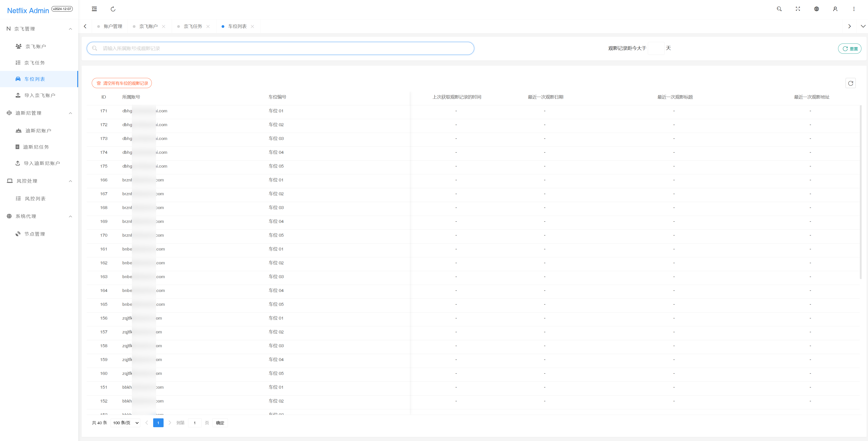This screenshot has height=441, width=868.
Task: Toggle fullscreen mode icon
Action: coord(798,9)
